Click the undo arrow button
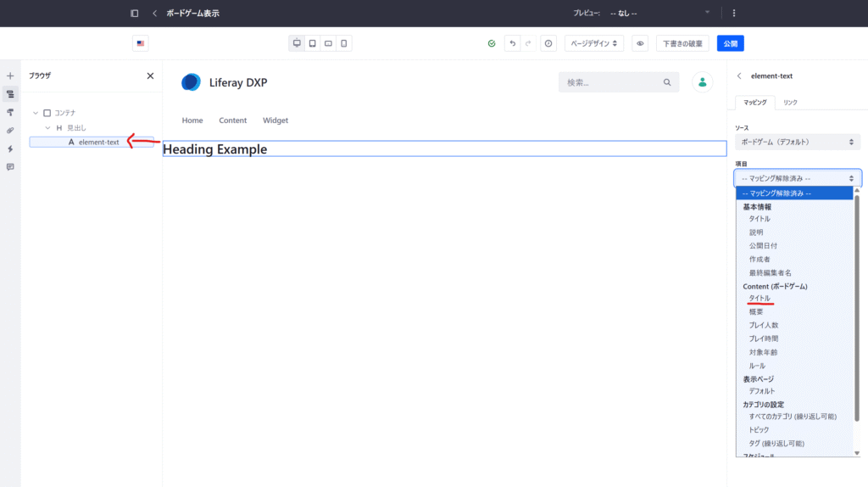The image size is (868, 487). [512, 43]
